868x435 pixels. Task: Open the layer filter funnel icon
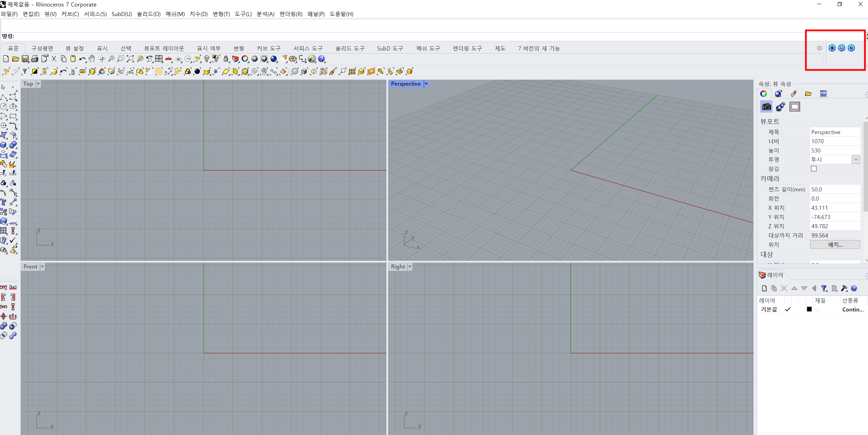(824, 289)
